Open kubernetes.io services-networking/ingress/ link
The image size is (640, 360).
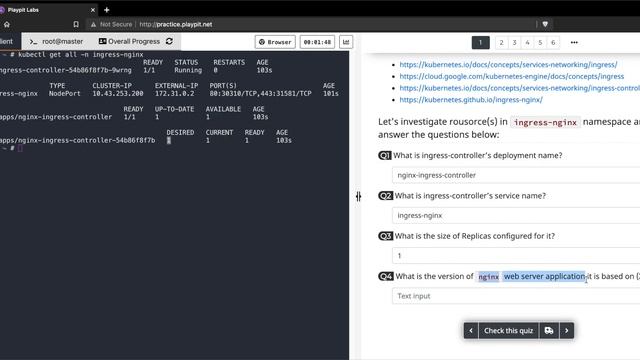point(508,64)
